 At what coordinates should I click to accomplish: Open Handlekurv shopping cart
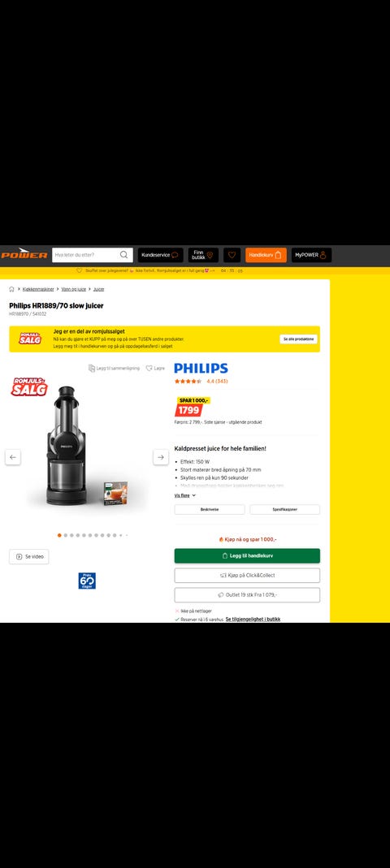[266, 255]
